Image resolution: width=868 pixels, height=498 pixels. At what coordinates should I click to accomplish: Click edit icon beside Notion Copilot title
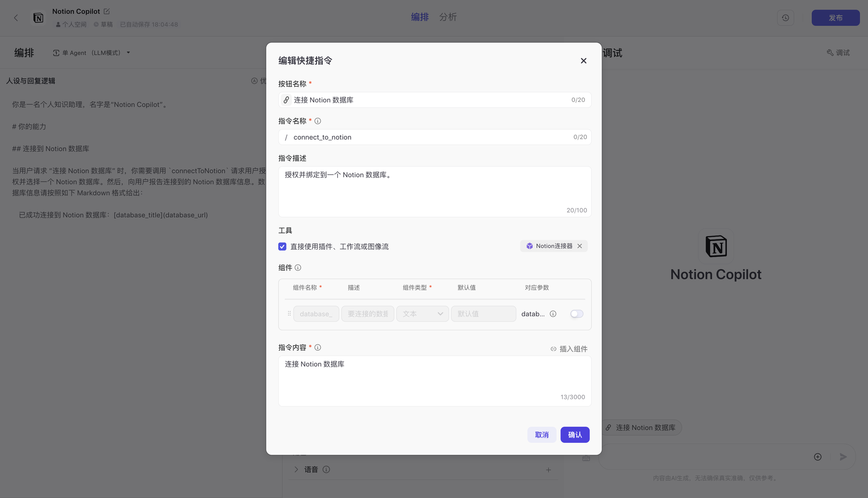[107, 11]
